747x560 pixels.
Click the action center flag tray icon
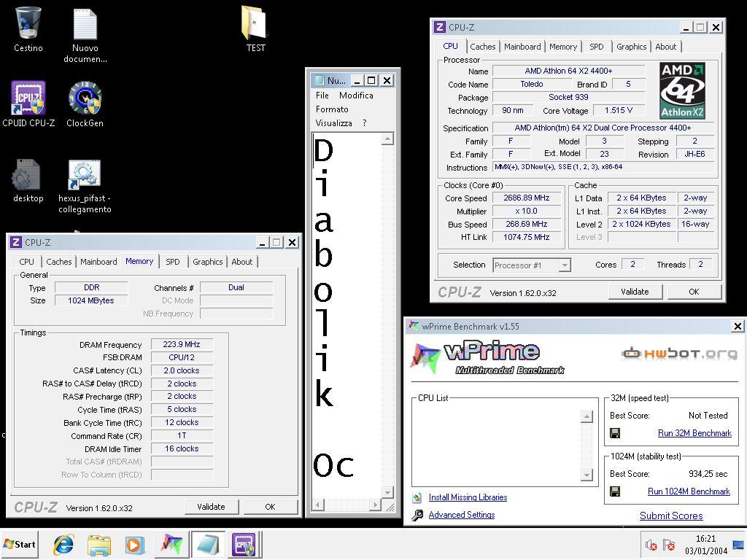[x=669, y=545]
